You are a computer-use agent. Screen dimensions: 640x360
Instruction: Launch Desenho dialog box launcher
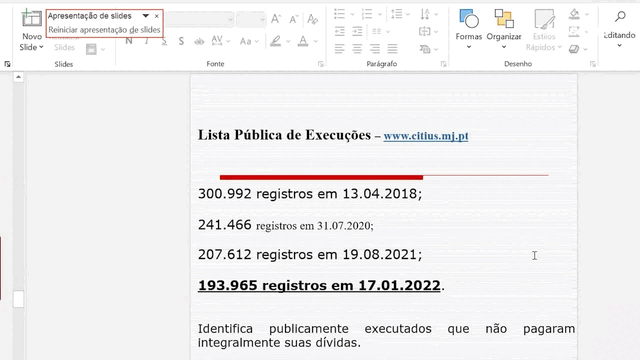coord(593,64)
